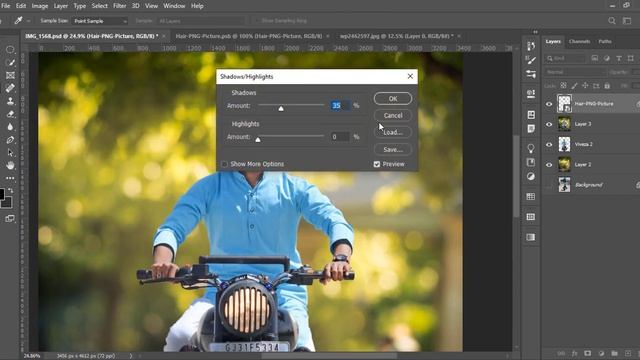Select the Clone Stamp tool
Screen dimensions: 640x360
point(10,101)
